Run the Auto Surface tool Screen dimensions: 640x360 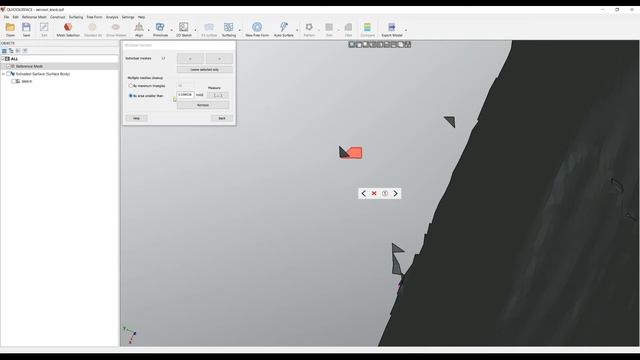pos(283,27)
